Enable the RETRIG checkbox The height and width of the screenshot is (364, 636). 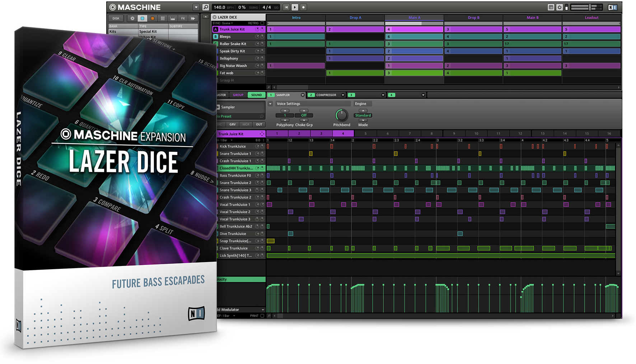point(262,23)
